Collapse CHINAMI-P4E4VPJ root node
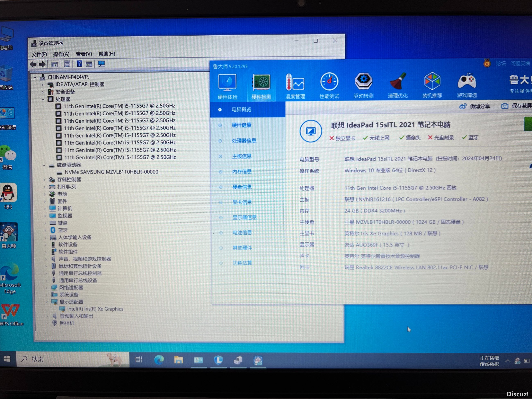 pos(35,77)
